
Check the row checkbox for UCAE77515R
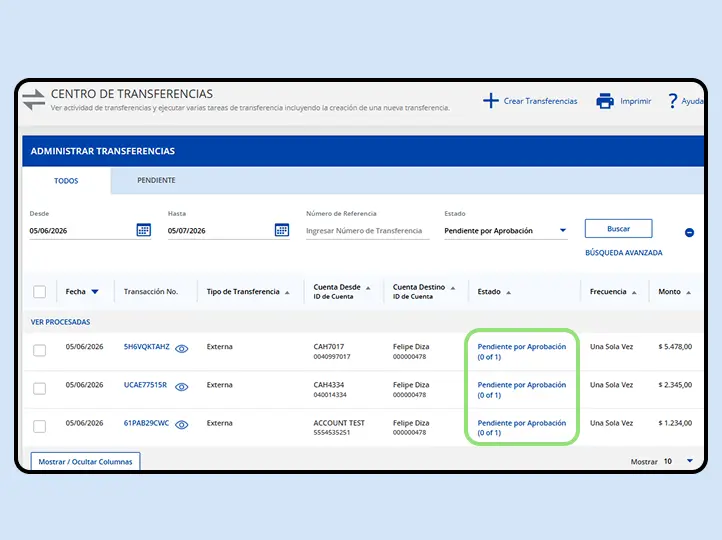pyautogui.click(x=40, y=389)
